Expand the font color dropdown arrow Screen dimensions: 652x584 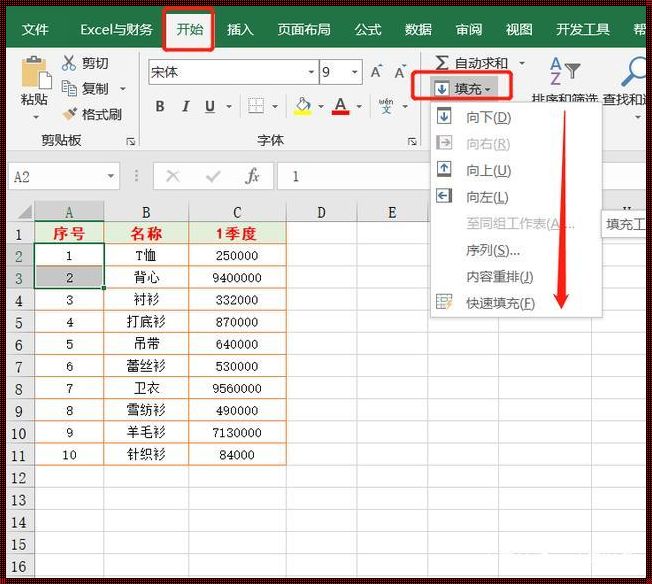(x=359, y=106)
